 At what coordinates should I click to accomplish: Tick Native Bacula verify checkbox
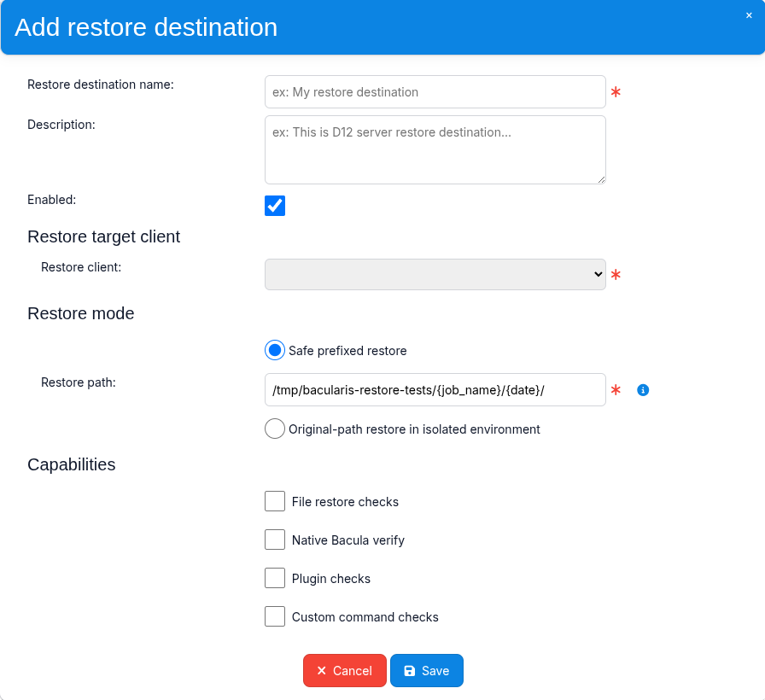pos(275,540)
